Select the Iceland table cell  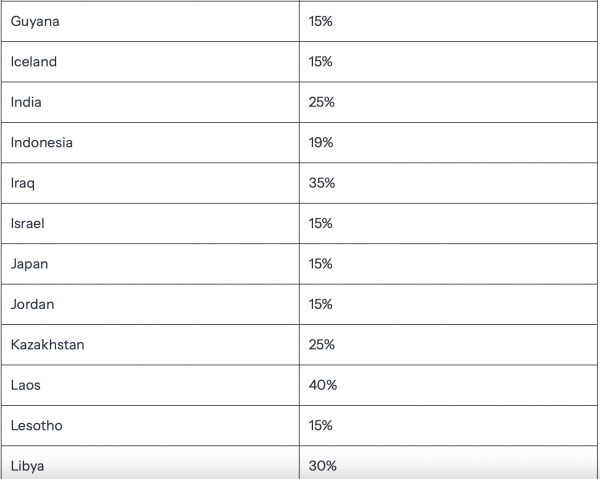pyautogui.click(x=34, y=61)
